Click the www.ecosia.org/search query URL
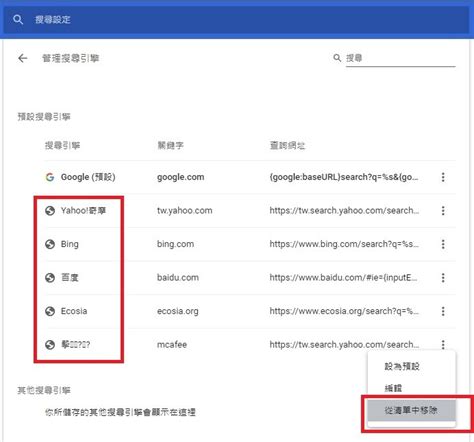 (x=344, y=311)
